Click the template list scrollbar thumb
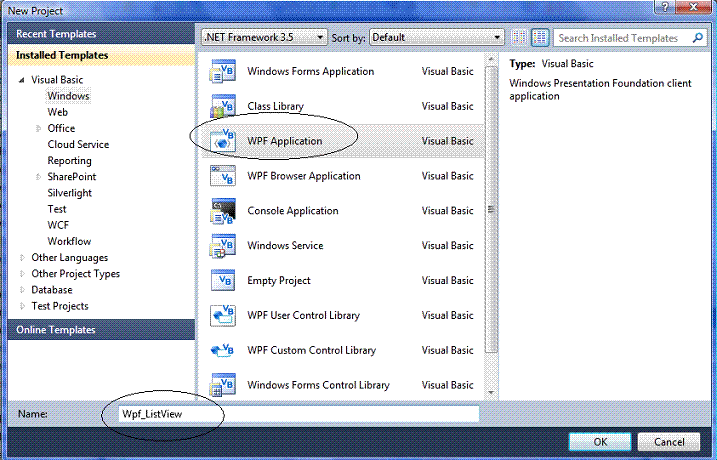The width and height of the screenshot is (717, 460). point(491,209)
